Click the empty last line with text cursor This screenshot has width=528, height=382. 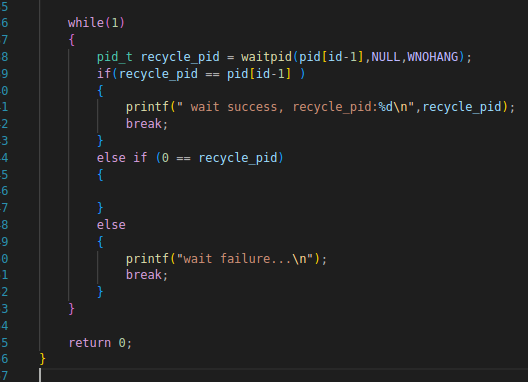283,375
